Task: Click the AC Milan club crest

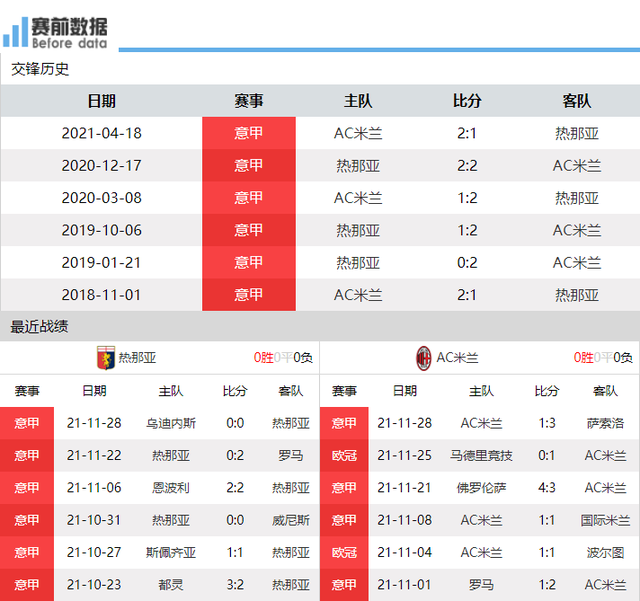Action: pyautogui.click(x=424, y=358)
